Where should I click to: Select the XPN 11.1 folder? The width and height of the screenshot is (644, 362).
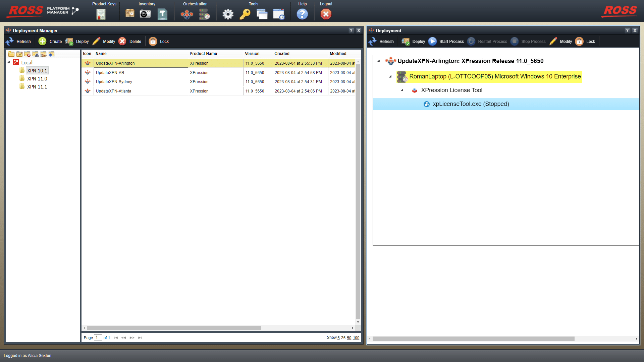coord(37,87)
